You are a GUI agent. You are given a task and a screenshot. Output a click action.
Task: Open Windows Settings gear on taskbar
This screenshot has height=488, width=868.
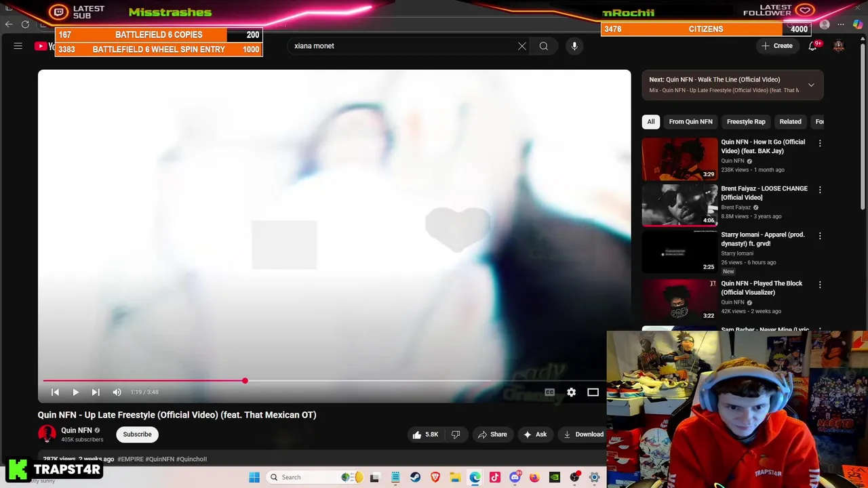point(595,478)
